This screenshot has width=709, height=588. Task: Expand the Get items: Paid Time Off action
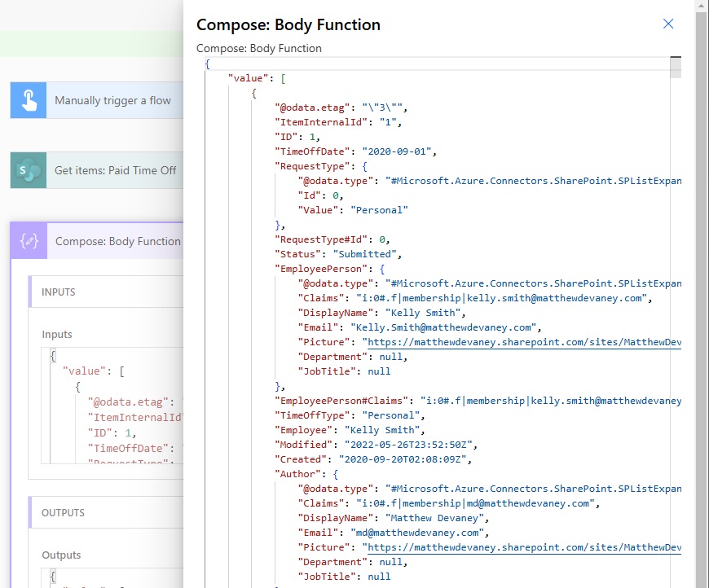pyautogui.click(x=115, y=170)
